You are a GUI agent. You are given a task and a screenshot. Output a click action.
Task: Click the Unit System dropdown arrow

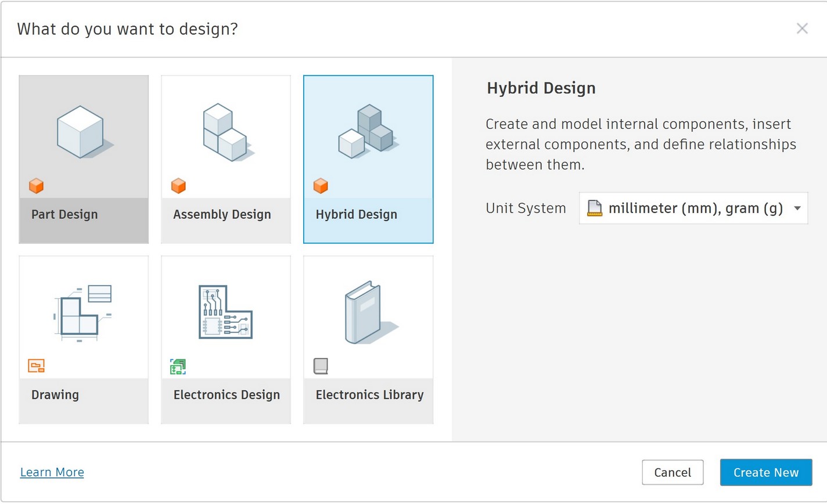pos(797,208)
